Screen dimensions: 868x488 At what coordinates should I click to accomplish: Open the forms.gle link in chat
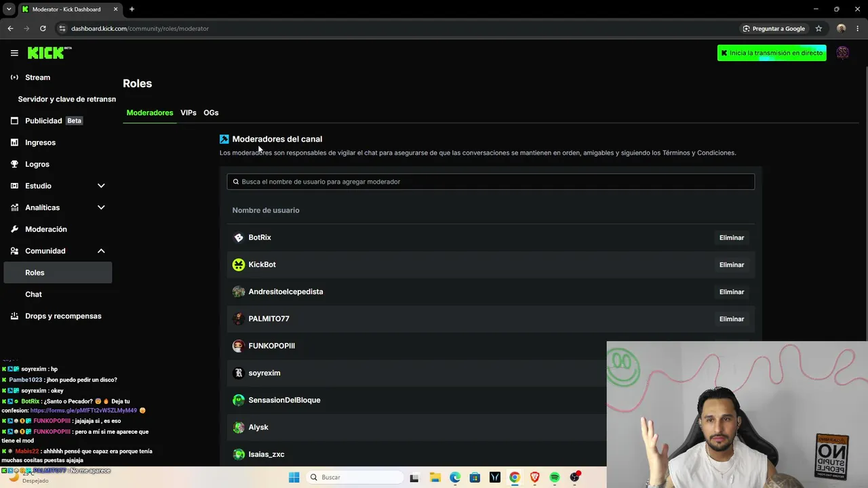click(83, 410)
